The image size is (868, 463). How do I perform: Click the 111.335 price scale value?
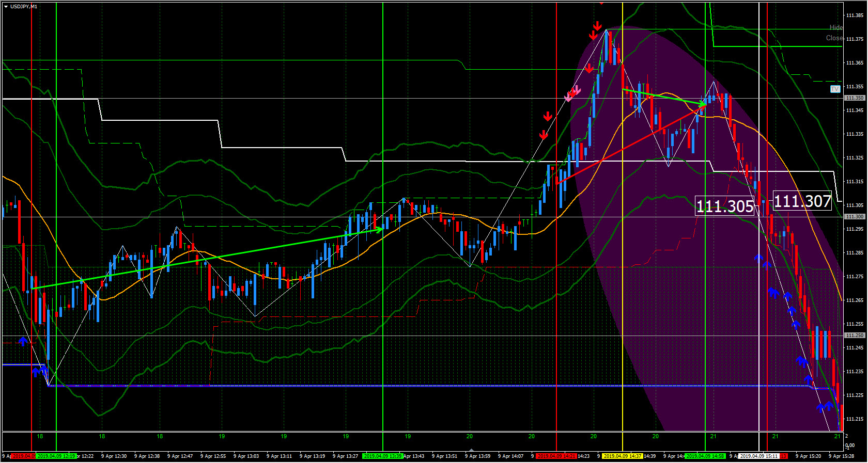point(855,134)
